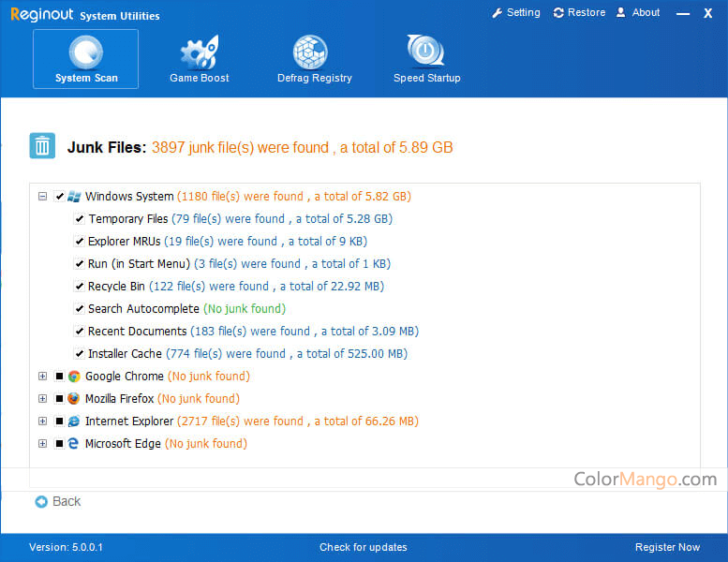The width and height of the screenshot is (728, 562).
Task: Click the Restore refresh icon
Action: coord(558,13)
